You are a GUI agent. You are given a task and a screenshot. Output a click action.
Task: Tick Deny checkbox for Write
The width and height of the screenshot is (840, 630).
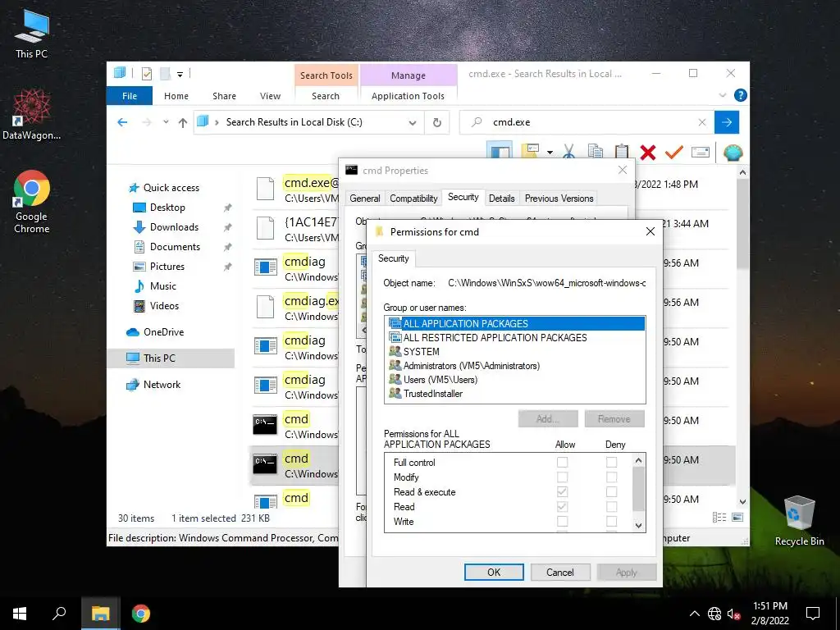(611, 521)
